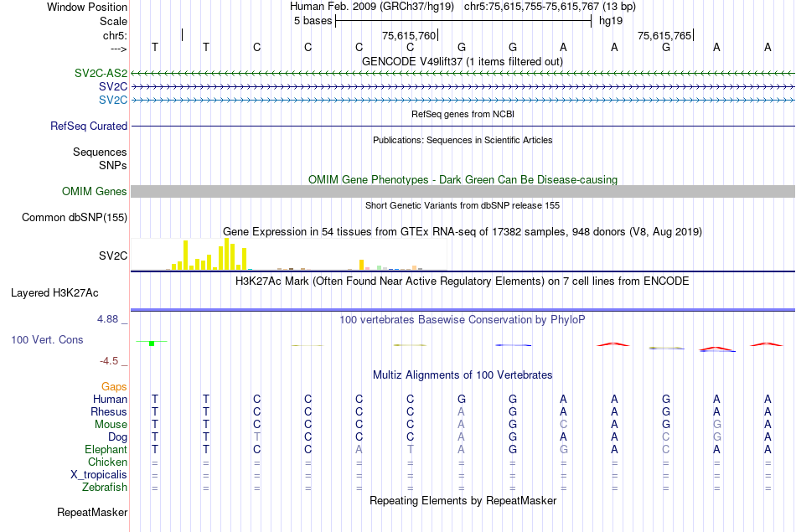The width and height of the screenshot is (796, 532).
Task: Select the Elephant species label
Action: 106,449
